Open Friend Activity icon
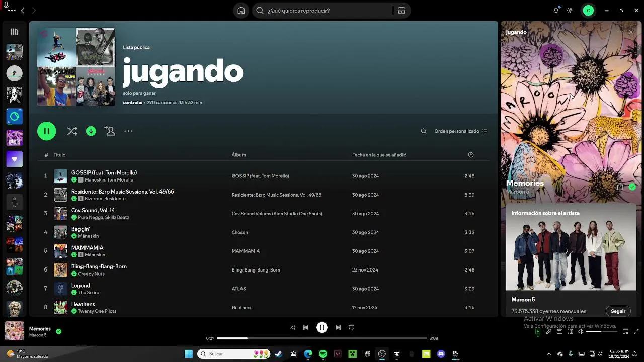This screenshot has width=644, height=362. [570, 10]
